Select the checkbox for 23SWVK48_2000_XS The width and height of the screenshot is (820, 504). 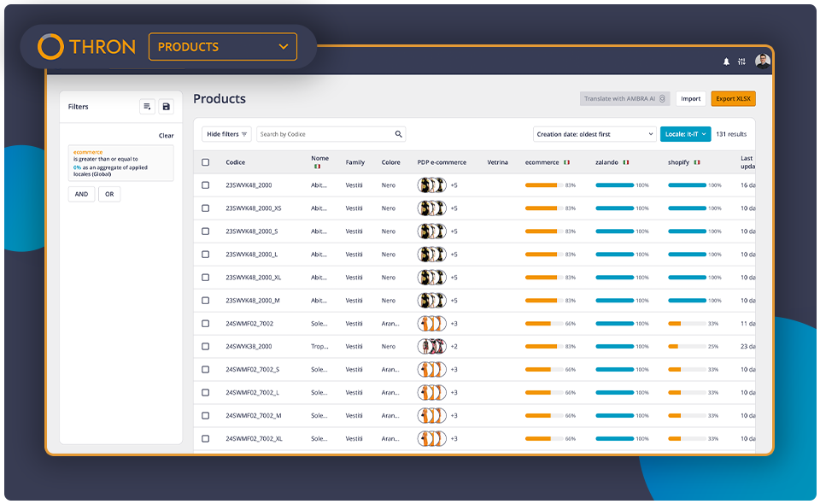[206, 208]
